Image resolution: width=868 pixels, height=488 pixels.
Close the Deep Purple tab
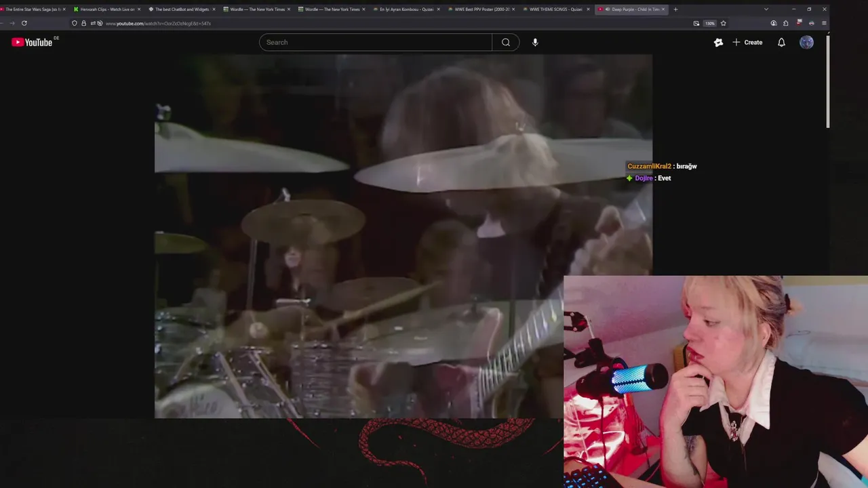pos(663,9)
